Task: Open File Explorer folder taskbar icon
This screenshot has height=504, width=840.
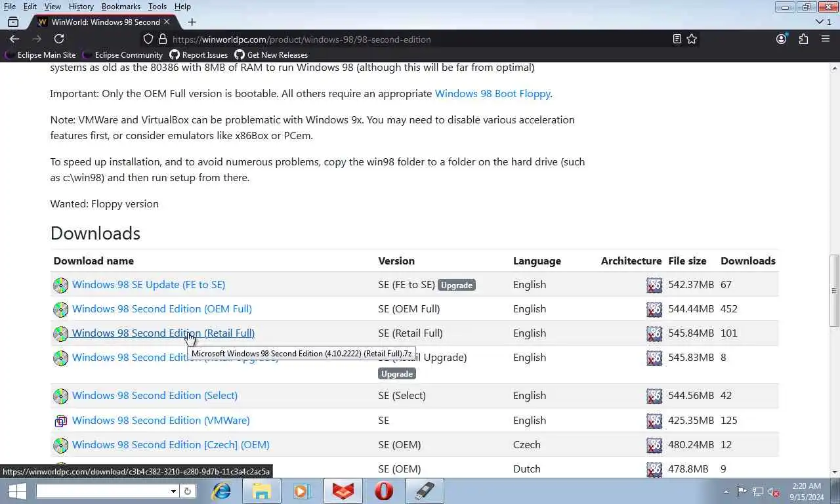Action: (x=261, y=491)
